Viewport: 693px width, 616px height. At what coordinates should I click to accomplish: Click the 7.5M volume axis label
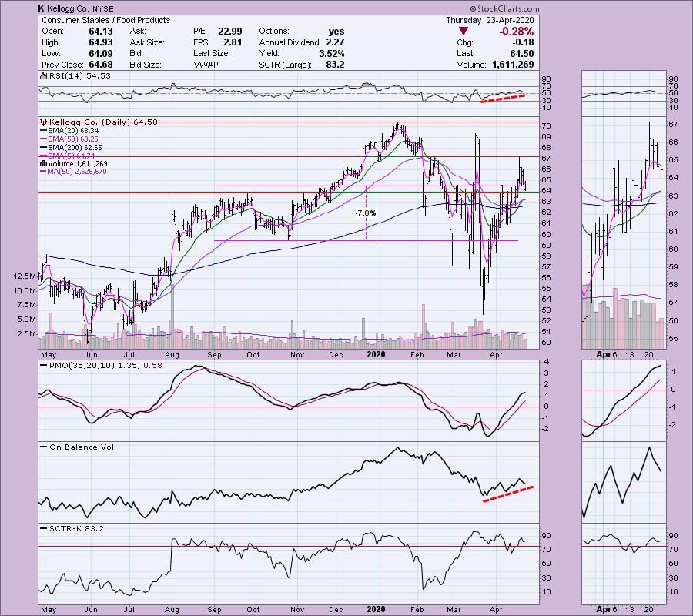[26, 305]
